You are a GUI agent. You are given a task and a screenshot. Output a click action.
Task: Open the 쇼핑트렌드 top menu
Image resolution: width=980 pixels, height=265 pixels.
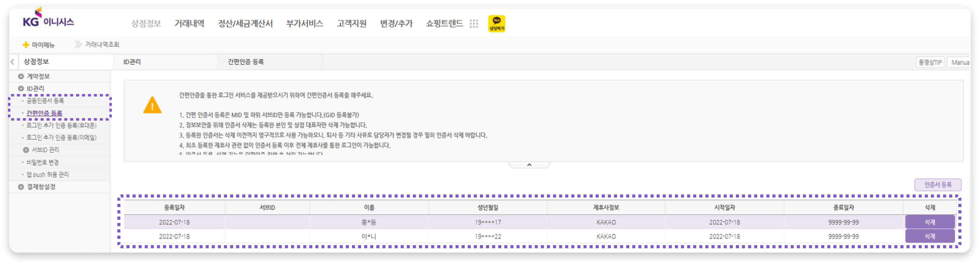(444, 24)
